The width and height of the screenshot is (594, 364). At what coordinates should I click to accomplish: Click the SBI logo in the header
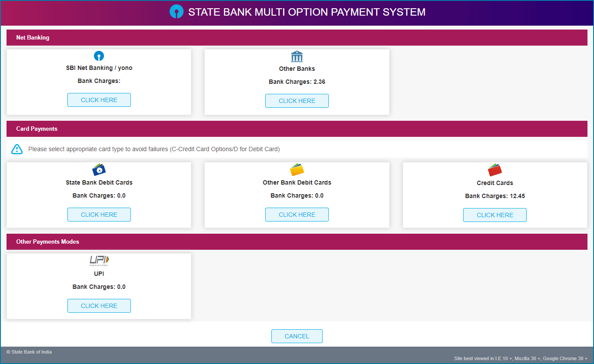176,12
